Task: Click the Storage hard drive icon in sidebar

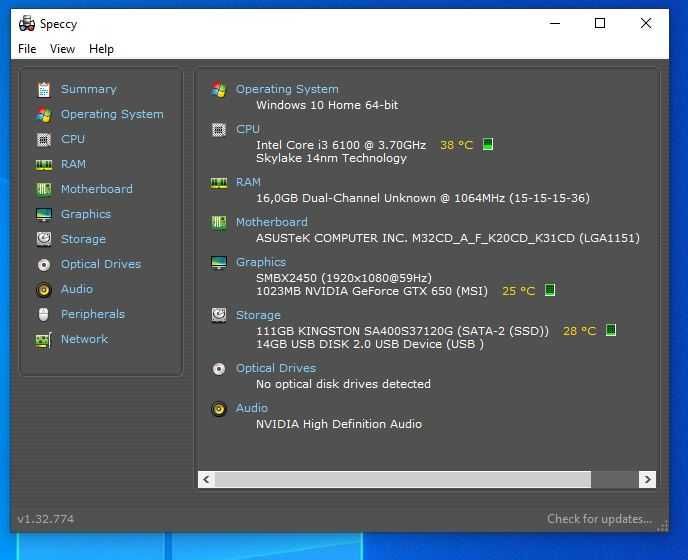Action: pos(44,239)
